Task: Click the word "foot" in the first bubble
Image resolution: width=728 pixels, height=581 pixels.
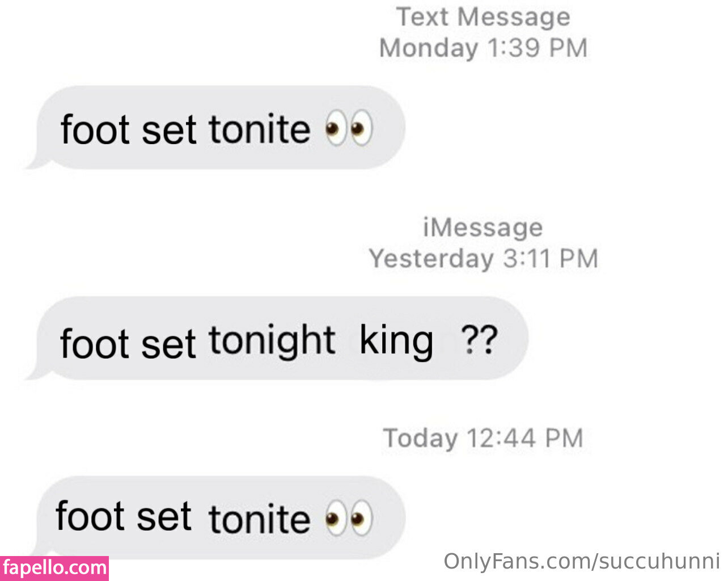Action: pos(95,129)
